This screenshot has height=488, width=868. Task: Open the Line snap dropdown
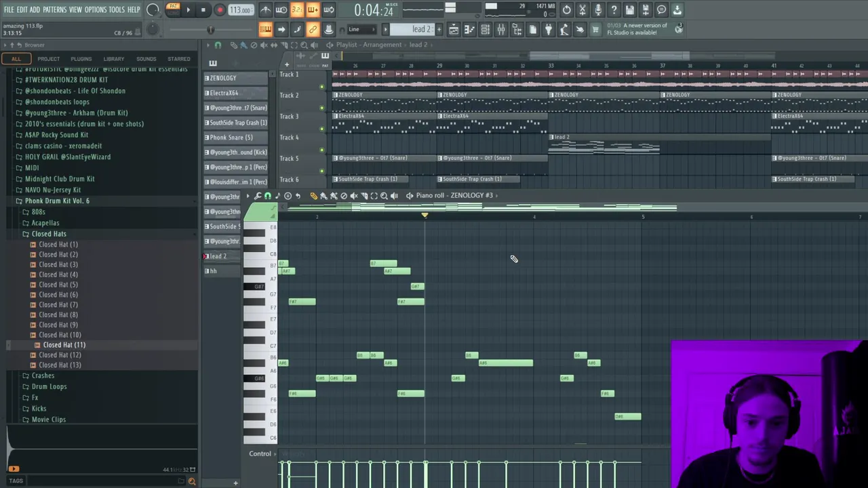click(x=363, y=29)
